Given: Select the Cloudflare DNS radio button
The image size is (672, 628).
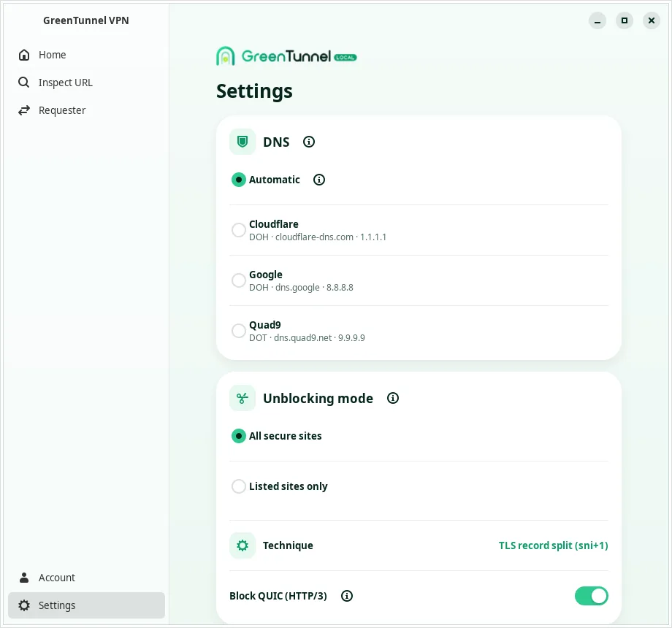Looking at the screenshot, I should click(x=239, y=230).
